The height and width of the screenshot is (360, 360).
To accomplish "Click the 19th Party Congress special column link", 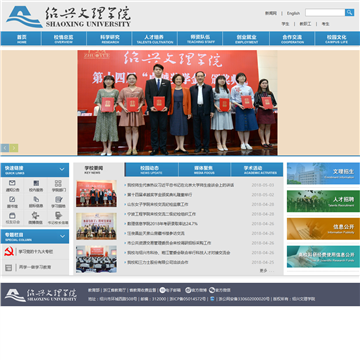I will [x=36, y=252].
